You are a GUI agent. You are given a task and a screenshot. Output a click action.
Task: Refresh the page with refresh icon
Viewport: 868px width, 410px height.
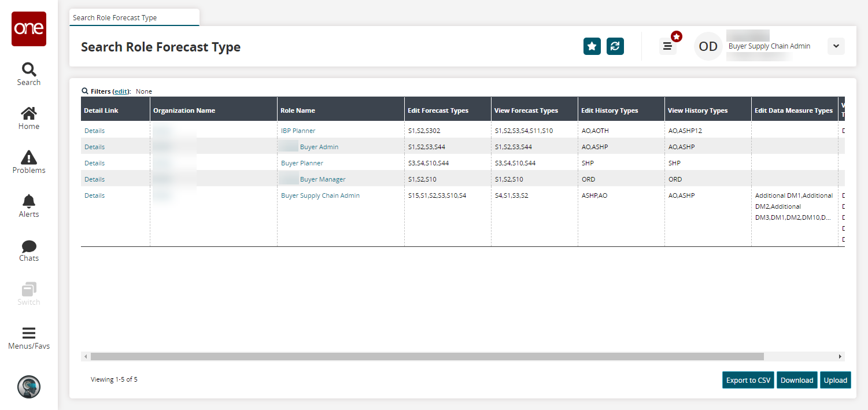click(615, 46)
